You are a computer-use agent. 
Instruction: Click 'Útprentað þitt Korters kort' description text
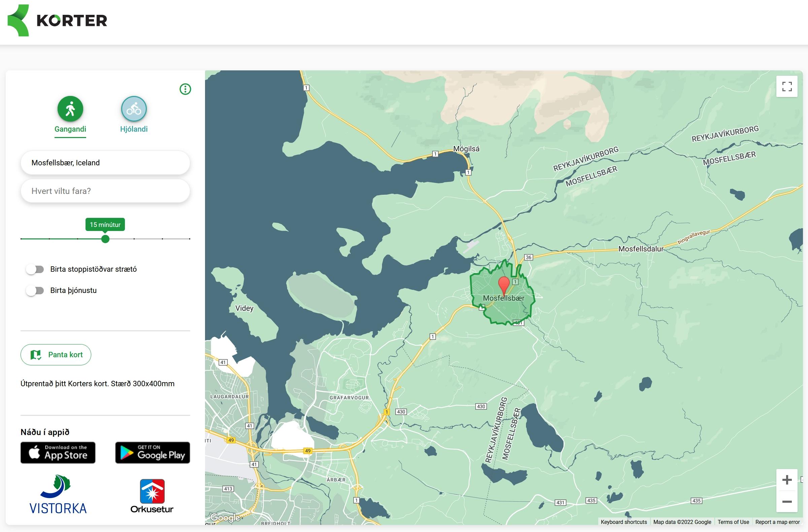pos(97,384)
